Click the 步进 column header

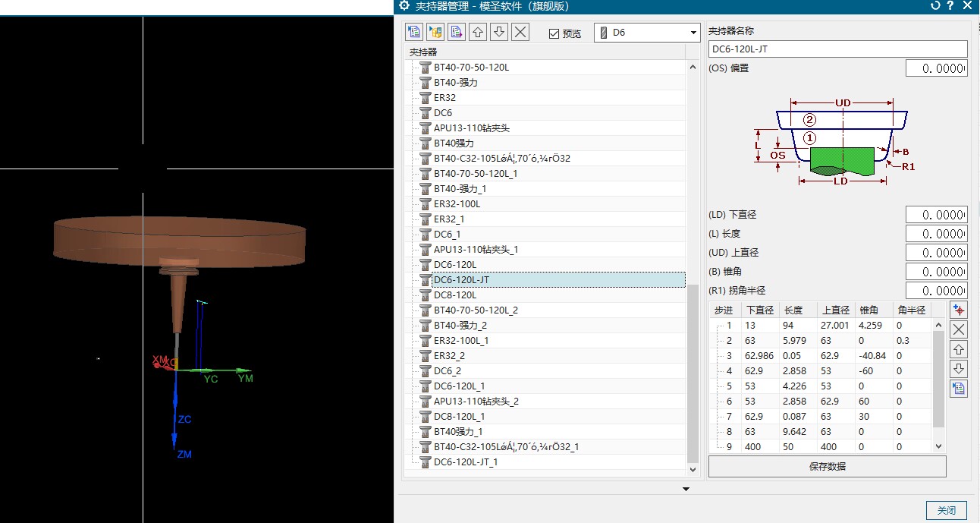[x=725, y=310]
